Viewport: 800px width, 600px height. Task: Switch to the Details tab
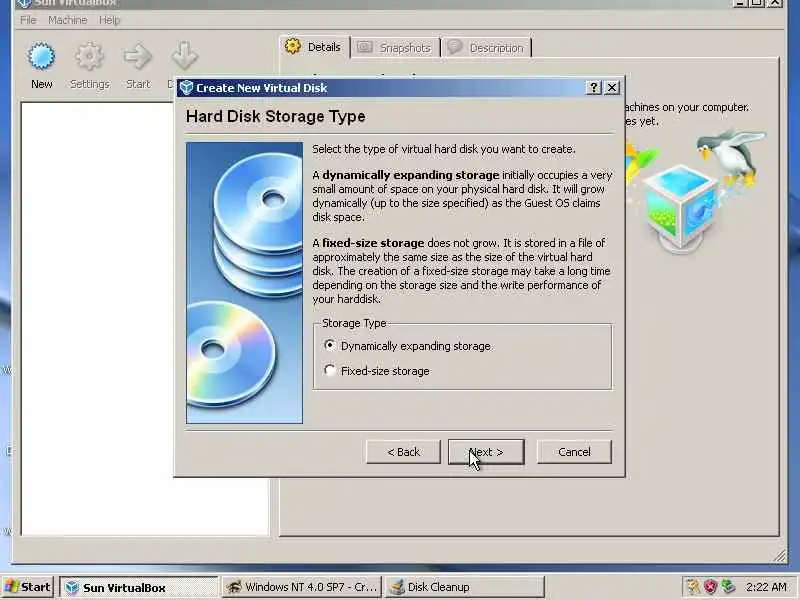(315, 47)
